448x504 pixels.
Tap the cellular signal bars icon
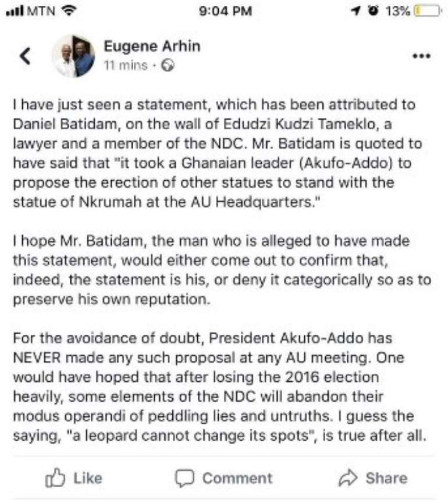point(15,11)
